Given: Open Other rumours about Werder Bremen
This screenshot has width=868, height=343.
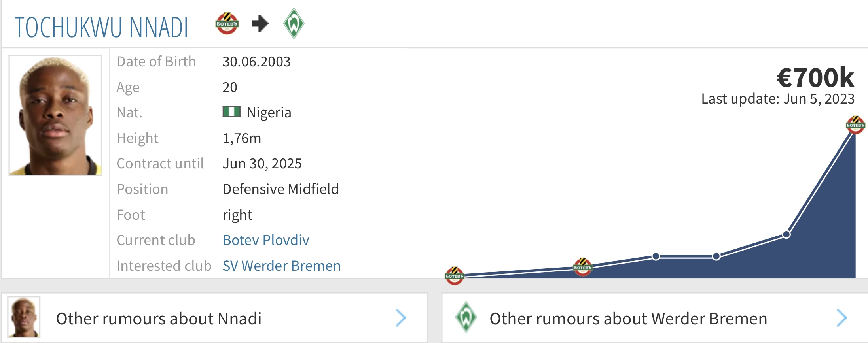Looking at the screenshot, I should coord(629,318).
